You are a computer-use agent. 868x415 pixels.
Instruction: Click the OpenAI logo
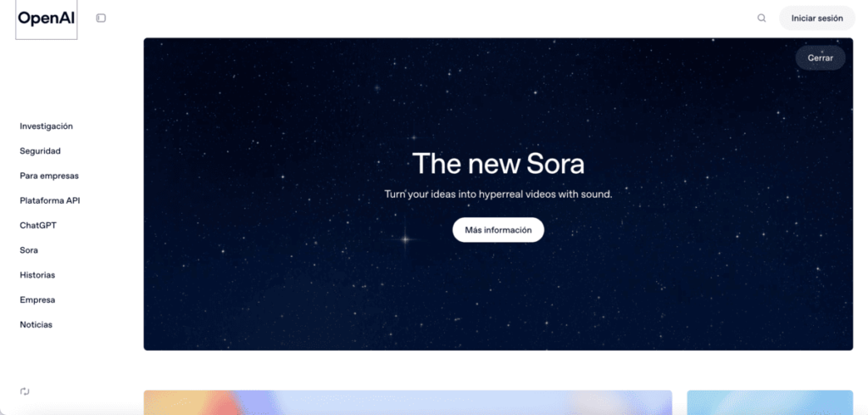[47, 19]
